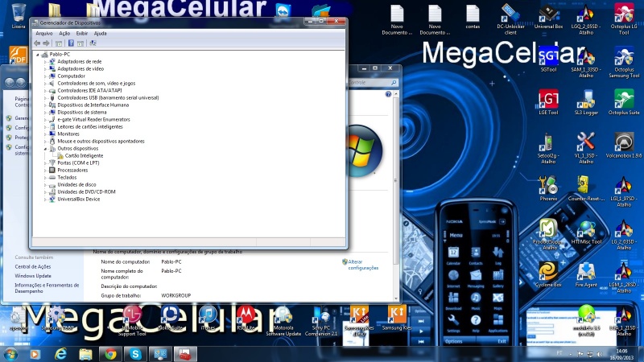Open LGE Tool desktop icon
Screen dimensions: 644x362
click(x=548, y=103)
